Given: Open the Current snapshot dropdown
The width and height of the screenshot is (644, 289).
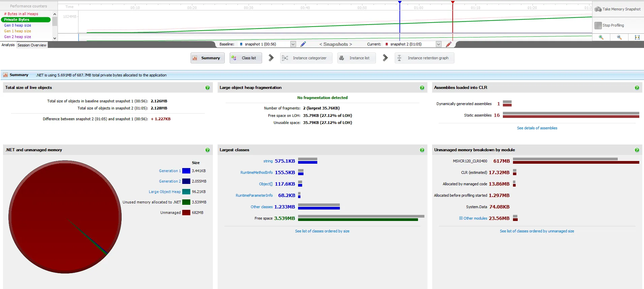Looking at the screenshot, I should coord(439,44).
